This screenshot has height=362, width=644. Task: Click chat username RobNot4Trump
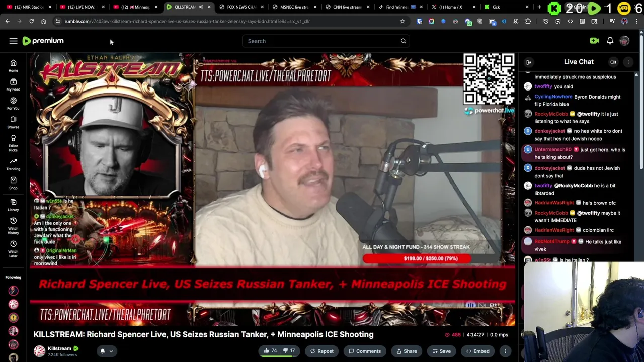click(552, 242)
